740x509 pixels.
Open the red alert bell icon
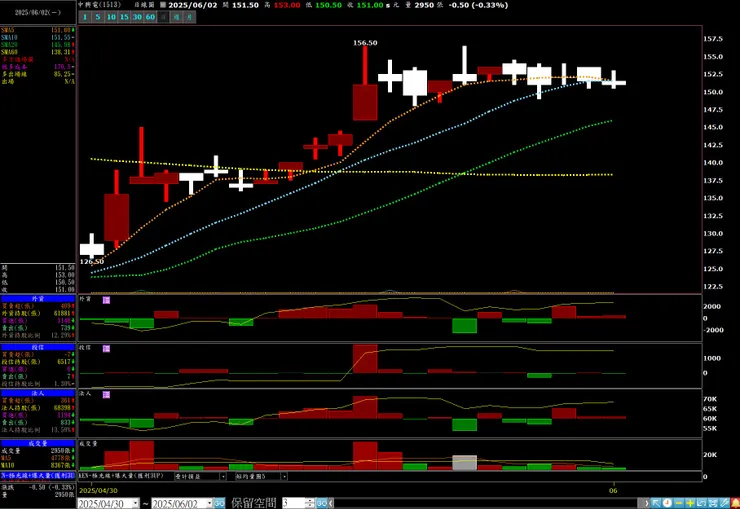735,503
